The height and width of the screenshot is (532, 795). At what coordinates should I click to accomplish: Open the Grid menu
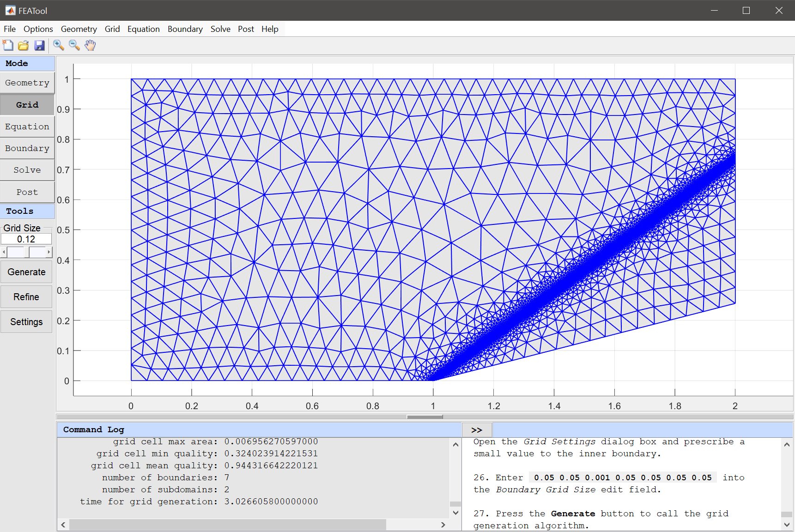coord(112,29)
